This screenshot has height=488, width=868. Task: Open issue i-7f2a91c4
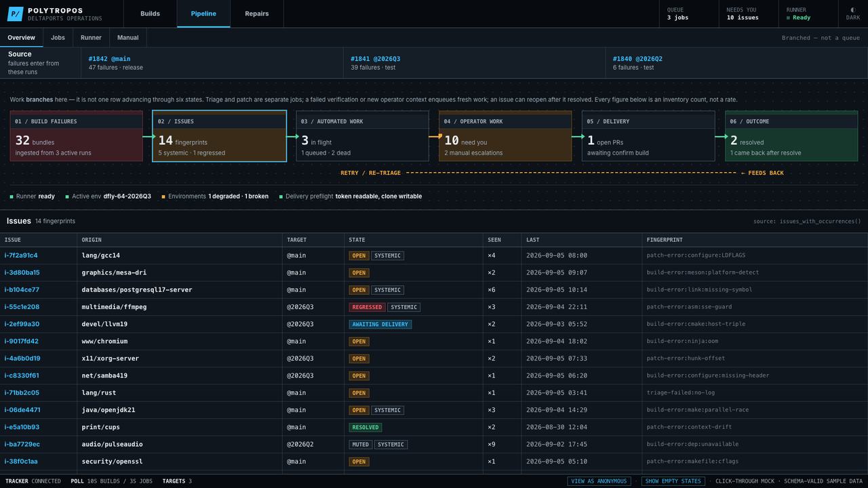tap(21, 256)
